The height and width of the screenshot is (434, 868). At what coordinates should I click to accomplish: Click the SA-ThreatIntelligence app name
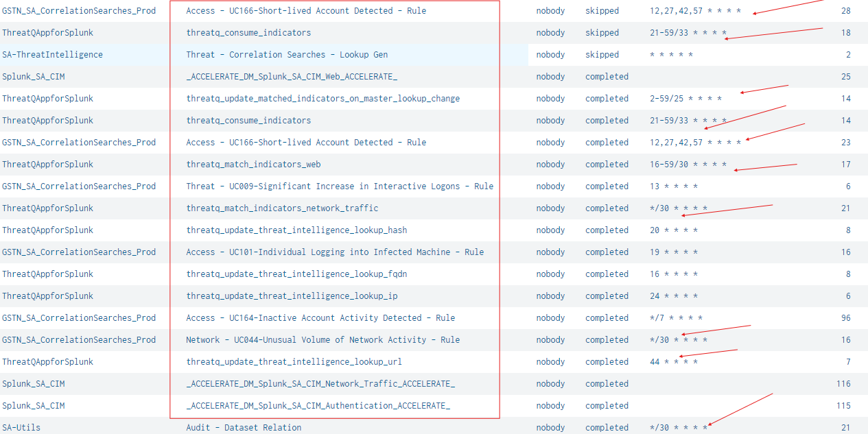(x=52, y=55)
